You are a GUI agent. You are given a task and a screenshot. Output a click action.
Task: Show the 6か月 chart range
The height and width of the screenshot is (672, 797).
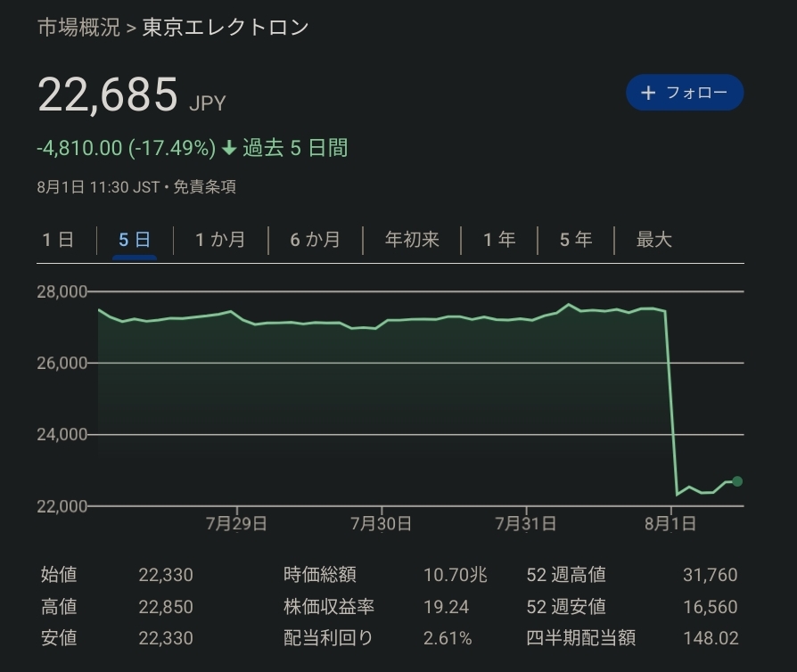pos(315,240)
